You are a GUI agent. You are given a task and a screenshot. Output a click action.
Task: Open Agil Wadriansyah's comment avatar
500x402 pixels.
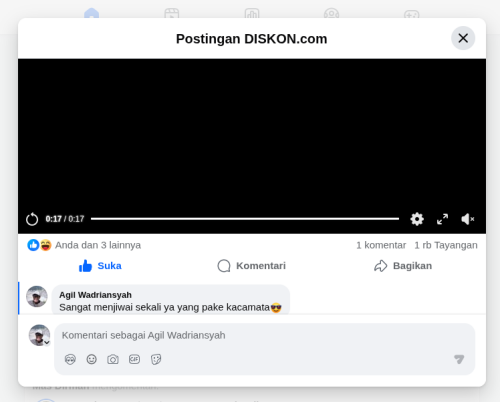37,296
